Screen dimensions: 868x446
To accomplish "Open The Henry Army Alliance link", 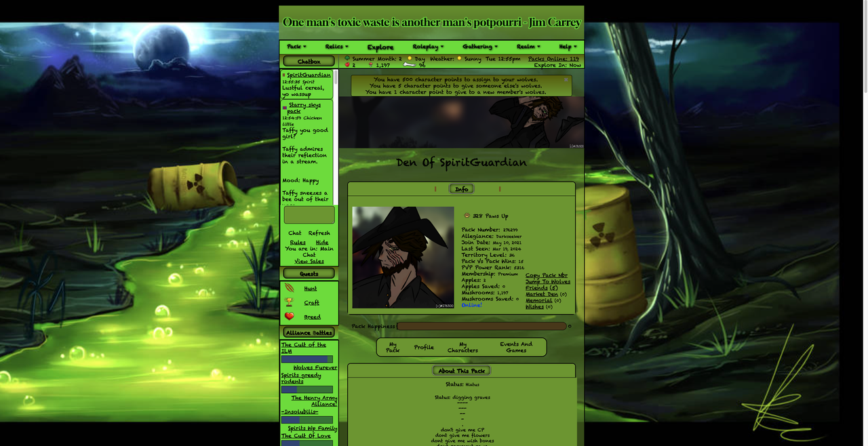I will pyautogui.click(x=314, y=401).
